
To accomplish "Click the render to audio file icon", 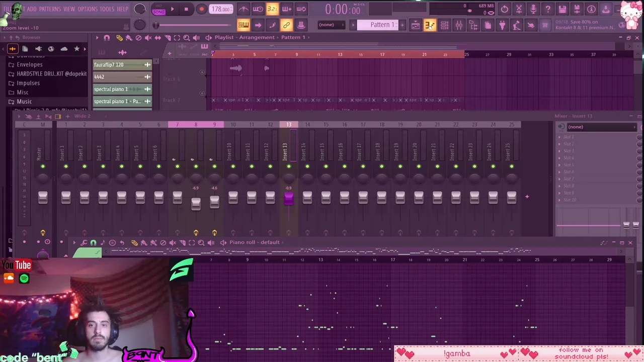I will click(x=577, y=9).
